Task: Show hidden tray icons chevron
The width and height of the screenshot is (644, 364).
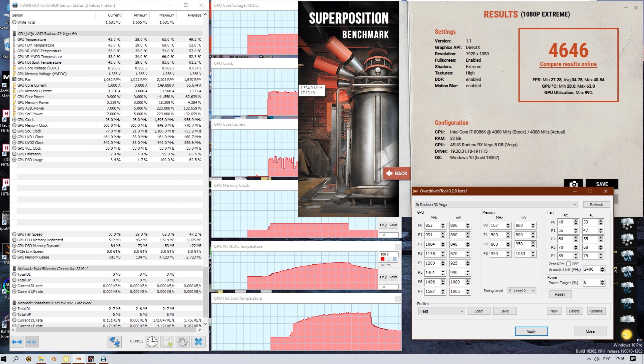Action: pyautogui.click(x=589, y=359)
